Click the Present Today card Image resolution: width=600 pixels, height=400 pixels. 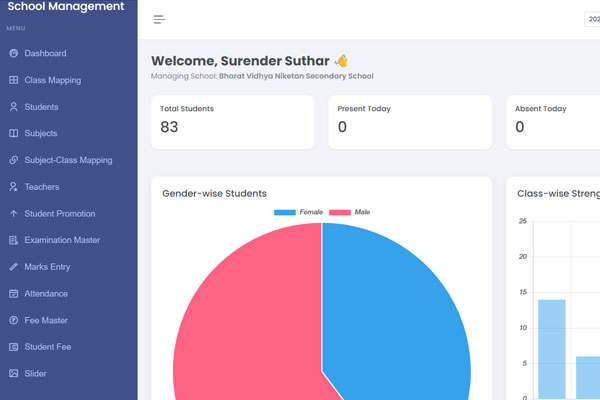410,122
